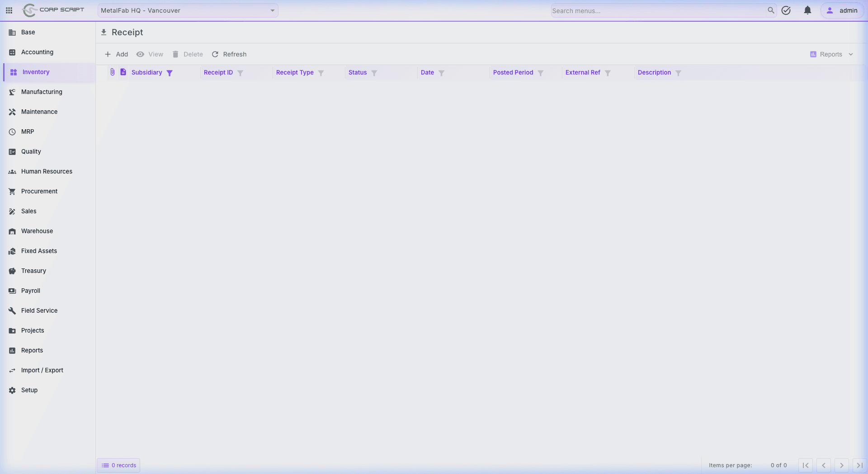Click the 0 records counter link

(118, 465)
